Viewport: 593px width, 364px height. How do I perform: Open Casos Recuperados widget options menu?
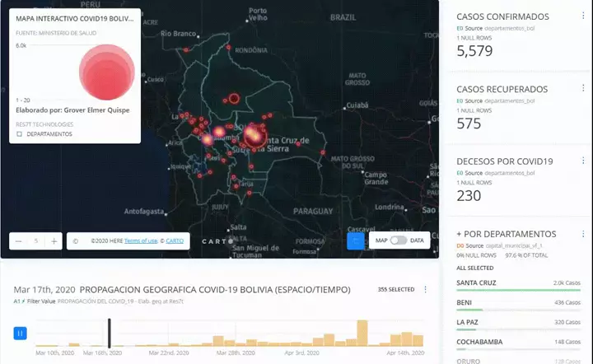[583, 87]
